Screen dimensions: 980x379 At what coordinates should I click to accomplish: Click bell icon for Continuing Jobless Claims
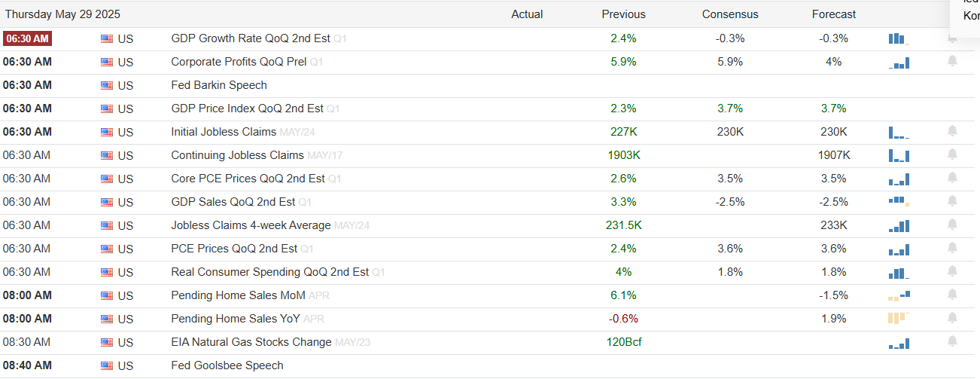(x=952, y=154)
